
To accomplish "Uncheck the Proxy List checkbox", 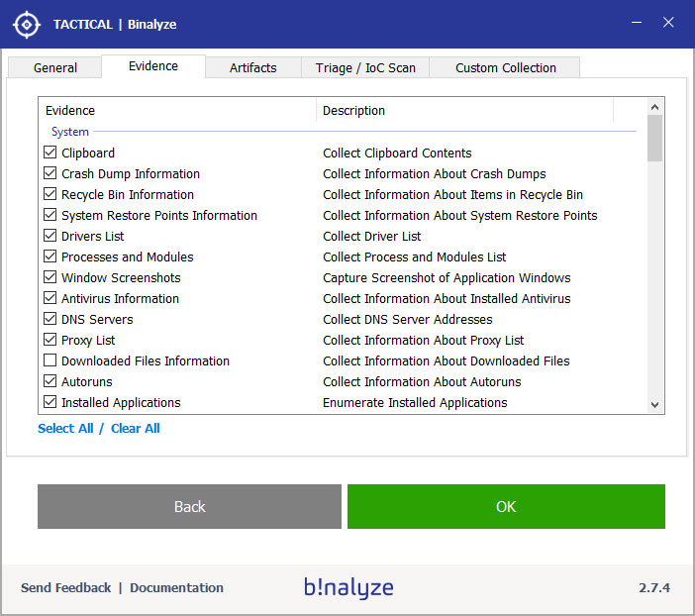I will (50, 340).
